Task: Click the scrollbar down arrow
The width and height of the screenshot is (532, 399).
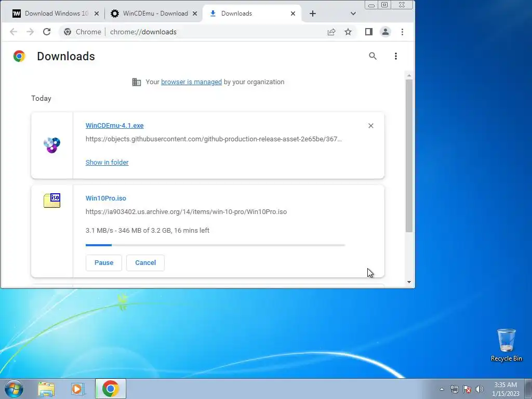Action: click(409, 282)
